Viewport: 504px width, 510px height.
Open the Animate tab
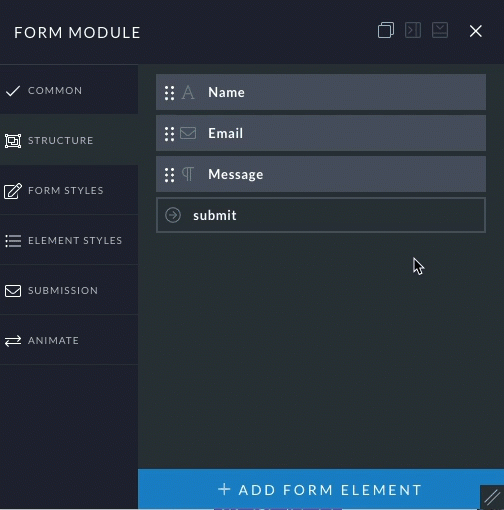coord(69,340)
